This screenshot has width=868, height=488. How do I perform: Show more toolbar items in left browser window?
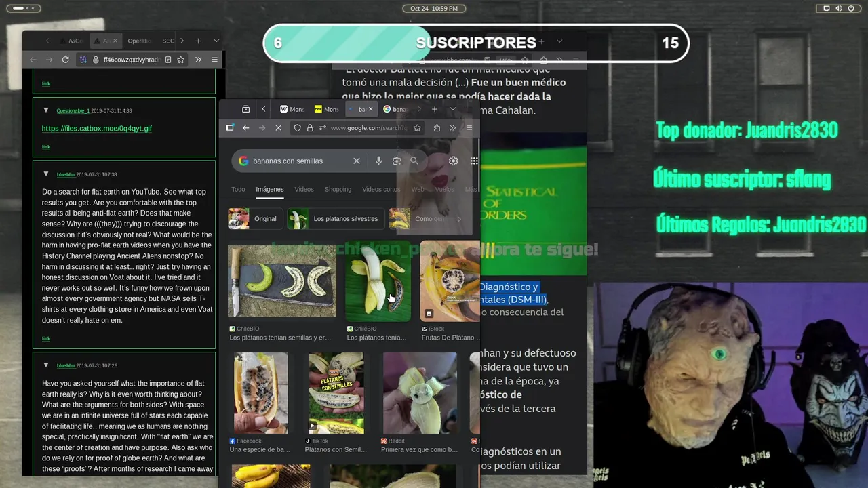point(198,60)
